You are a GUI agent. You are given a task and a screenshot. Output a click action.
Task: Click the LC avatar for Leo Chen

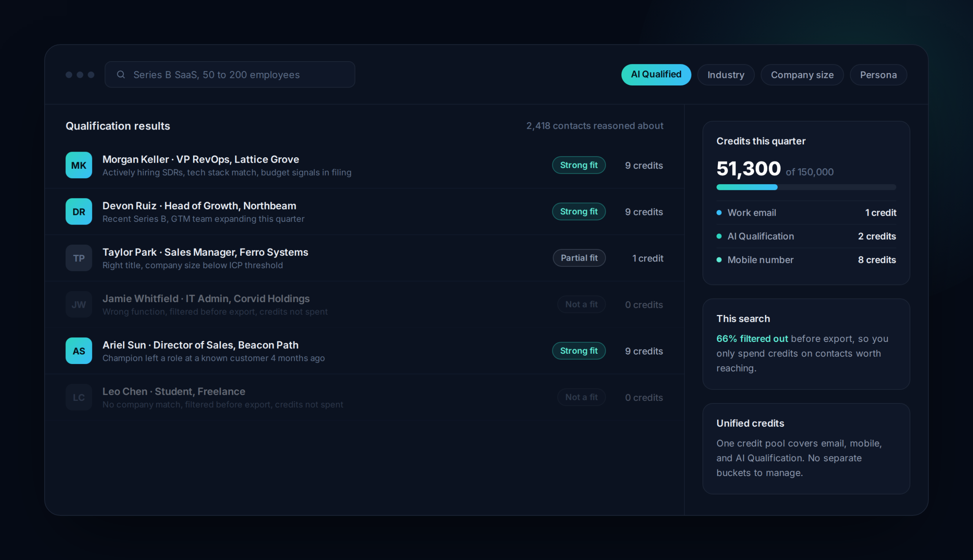point(79,397)
